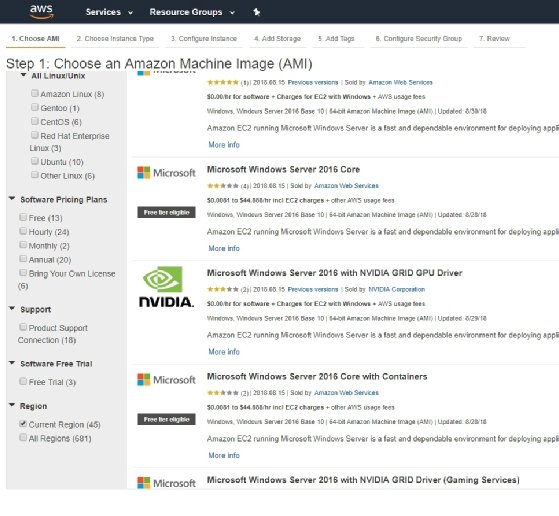Check the Ubuntu (10) filter
Viewport: 559px width, 516px height.
[35, 161]
